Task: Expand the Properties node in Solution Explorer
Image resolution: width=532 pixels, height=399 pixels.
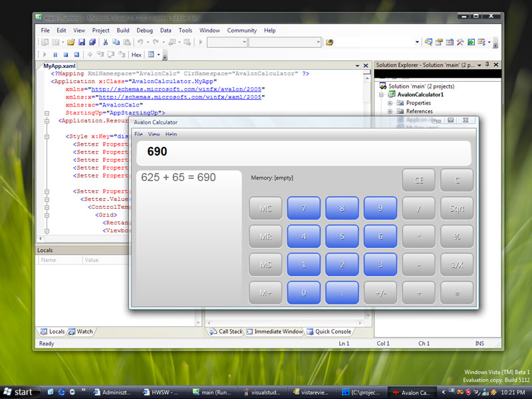Action: 390,103
